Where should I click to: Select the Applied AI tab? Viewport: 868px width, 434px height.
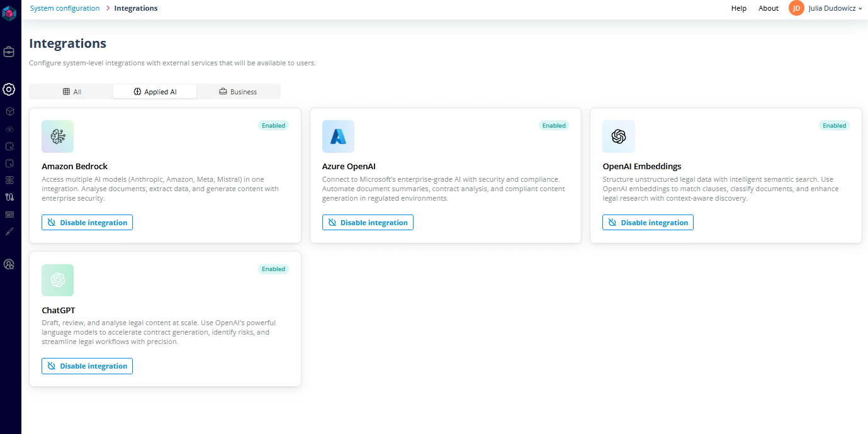pyautogui.click(x=155, y=92)
